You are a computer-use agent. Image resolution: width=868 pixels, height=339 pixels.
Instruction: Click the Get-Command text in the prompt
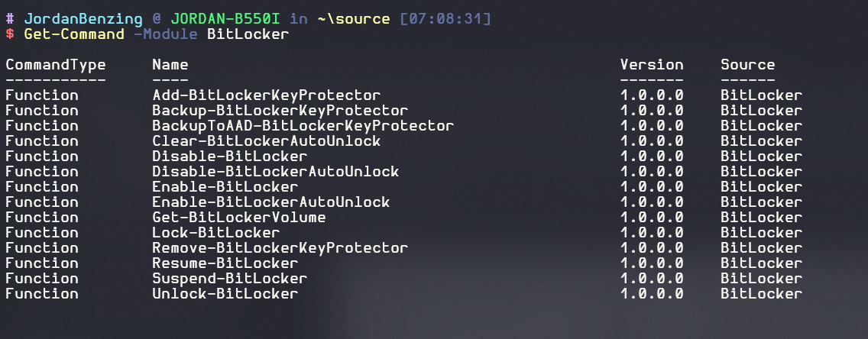73,34
